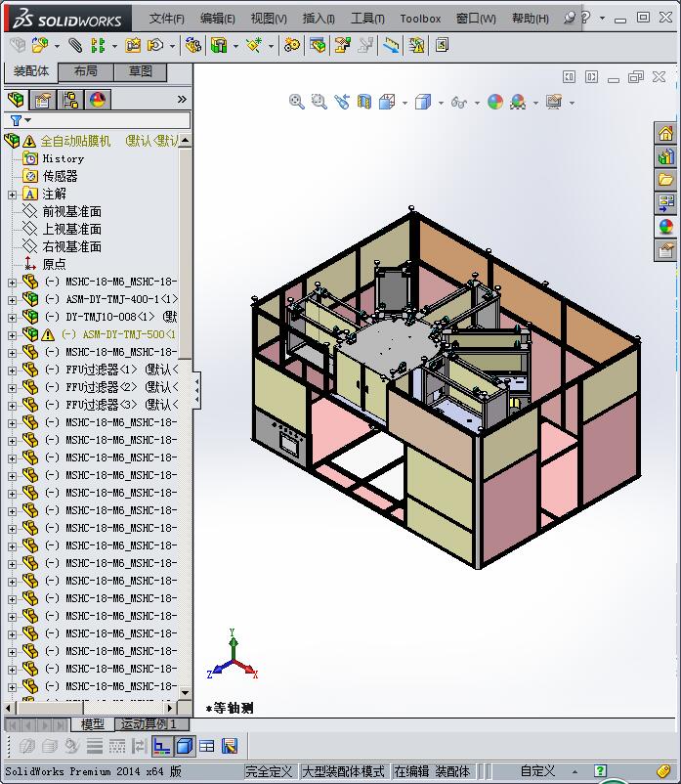Expand the panel tabs double chevron
The width and height of the screenshot is (681, 784).
click(x=182, y=100)
